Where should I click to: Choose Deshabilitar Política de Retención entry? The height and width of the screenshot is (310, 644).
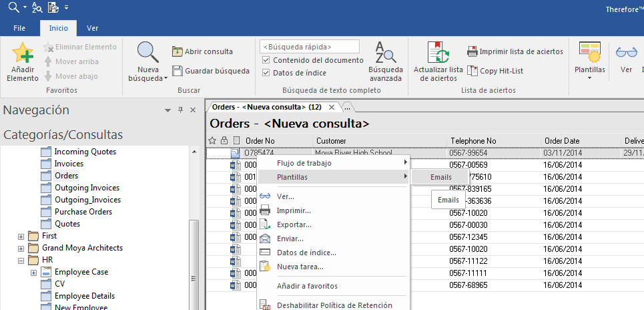tap(334, 305)
